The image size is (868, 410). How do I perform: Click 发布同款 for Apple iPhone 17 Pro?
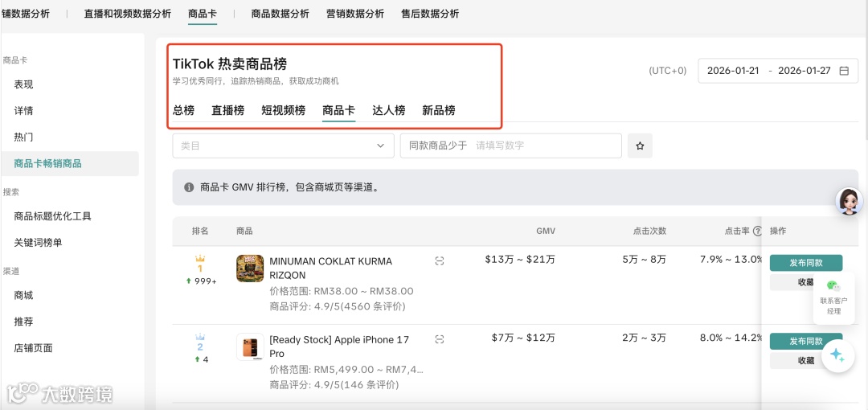click(806, 342)
